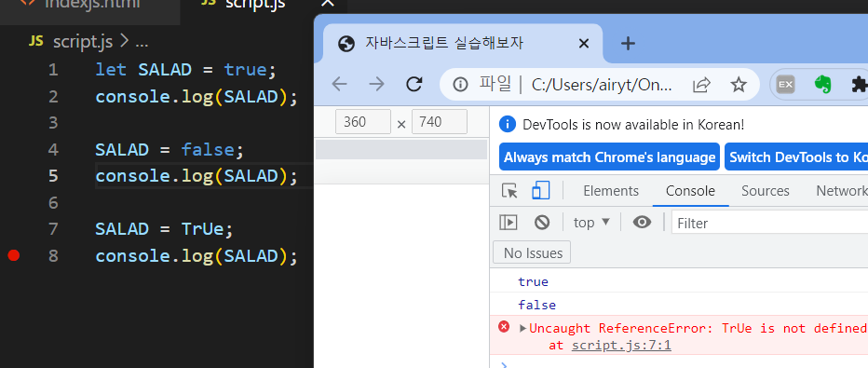The width and height of the screenshot is (868, 368).
Task: Click the address bar URL
Action: pyautogui.click(x=603, y=85)
